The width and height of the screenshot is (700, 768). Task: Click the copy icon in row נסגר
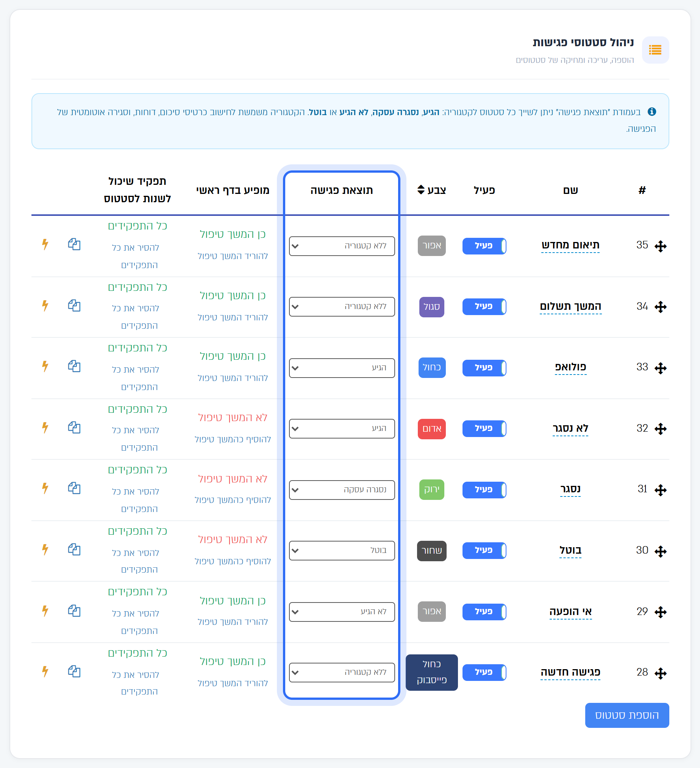(74, 488)
